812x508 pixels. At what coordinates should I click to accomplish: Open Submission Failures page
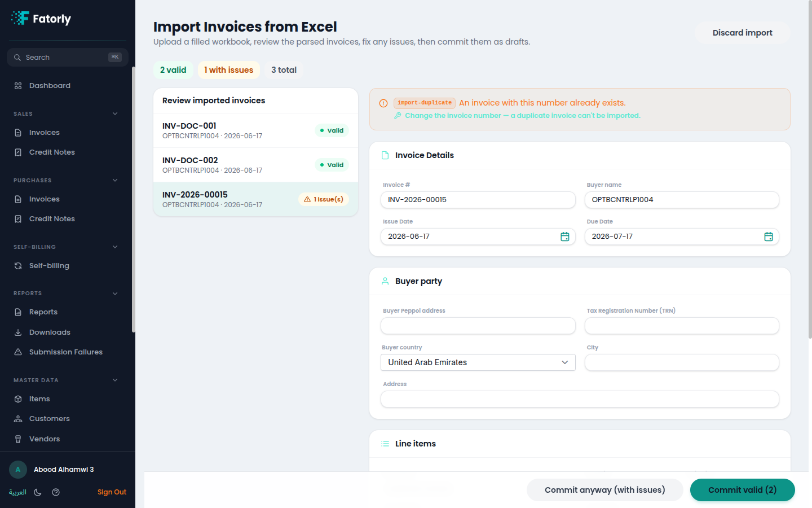click(x=68, y=352)
